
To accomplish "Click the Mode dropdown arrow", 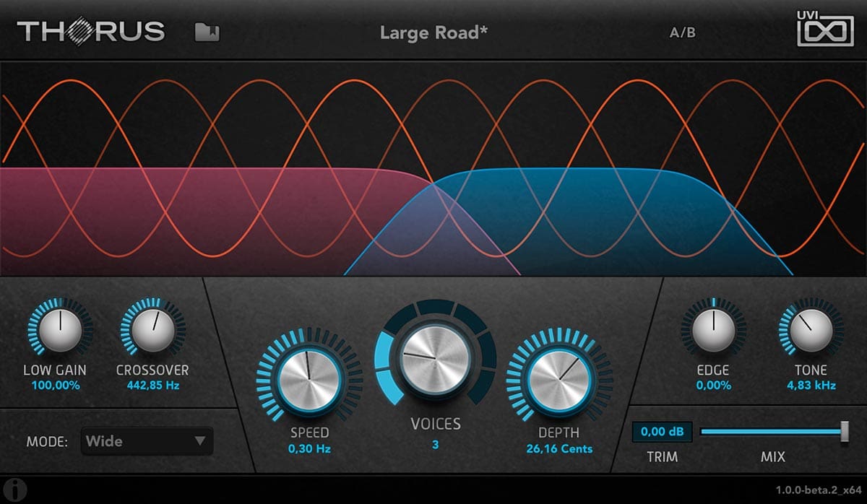I will pyautogui.click(x=200, y=440).
